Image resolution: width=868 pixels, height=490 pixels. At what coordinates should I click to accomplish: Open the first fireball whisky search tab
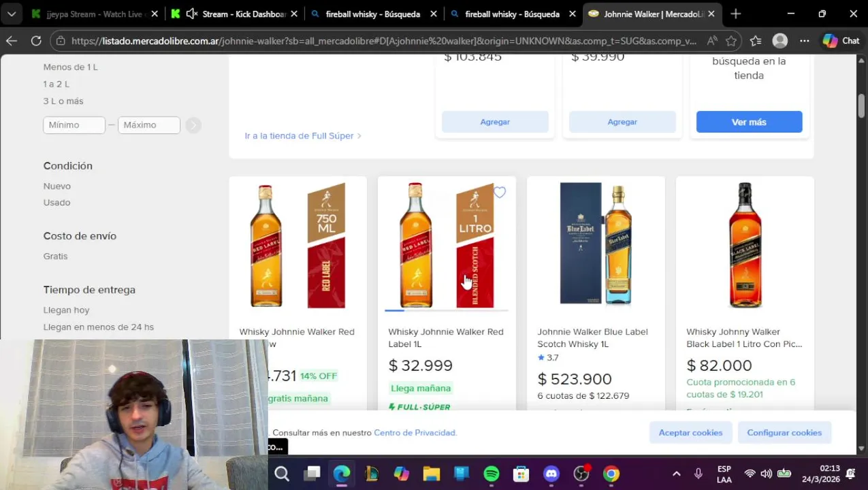click(x=373, y=14)
